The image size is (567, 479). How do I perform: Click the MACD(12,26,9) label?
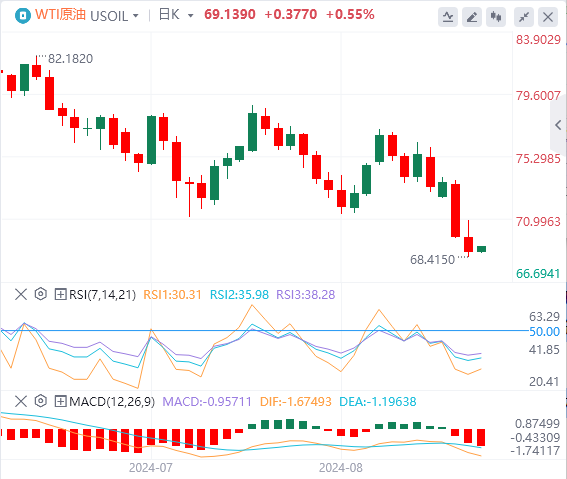point(112,402)
